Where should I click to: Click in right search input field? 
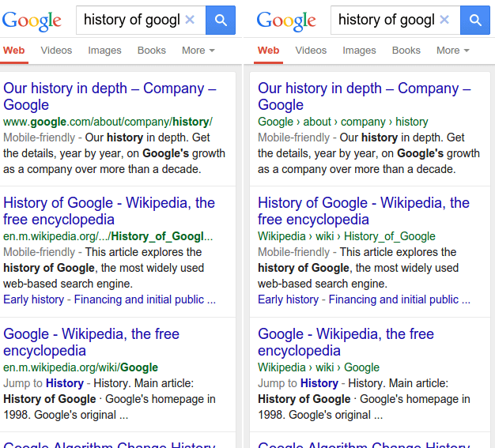[387, 20]
